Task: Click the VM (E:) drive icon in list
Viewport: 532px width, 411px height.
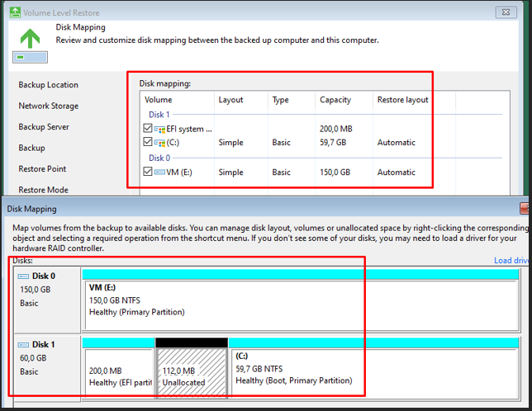Action: tap(159, 172)
